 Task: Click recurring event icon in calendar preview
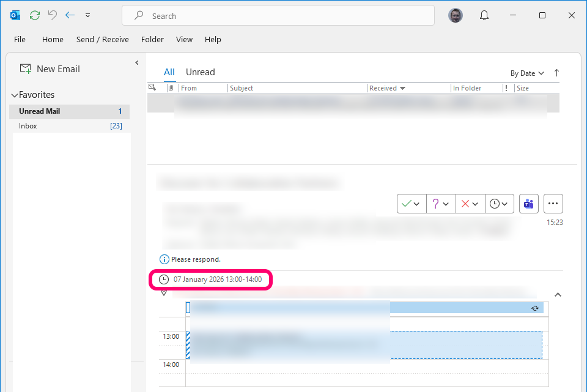click(535, 308)
